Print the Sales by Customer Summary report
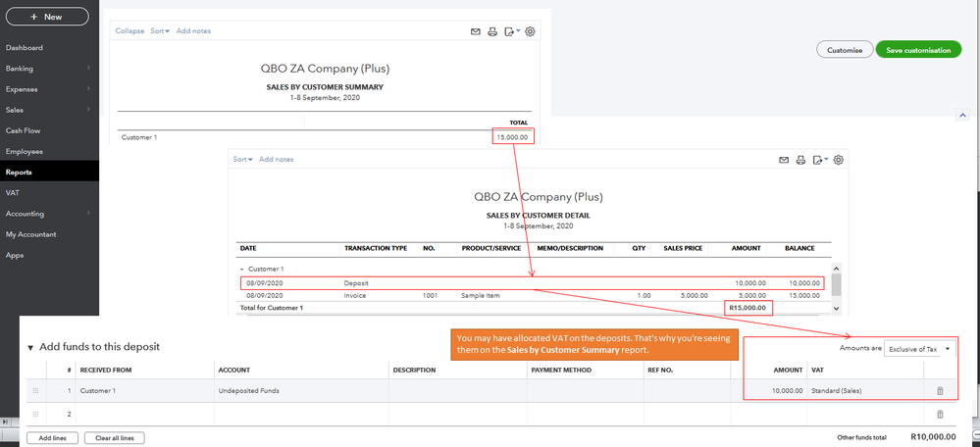This screenshot has height=447, width=980. coord(492,31)
